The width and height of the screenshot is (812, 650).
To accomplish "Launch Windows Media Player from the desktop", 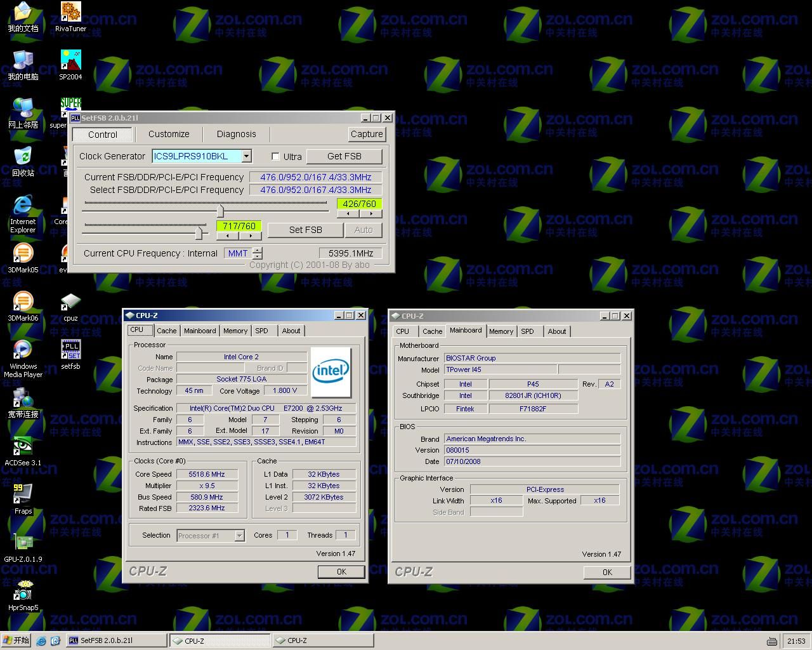I will coord(23,359).
